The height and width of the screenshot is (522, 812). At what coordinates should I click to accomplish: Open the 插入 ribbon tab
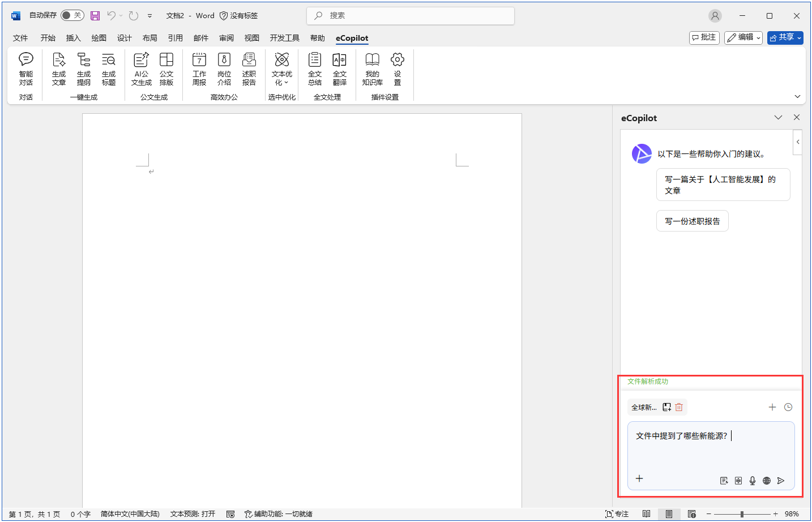(73, 38)
